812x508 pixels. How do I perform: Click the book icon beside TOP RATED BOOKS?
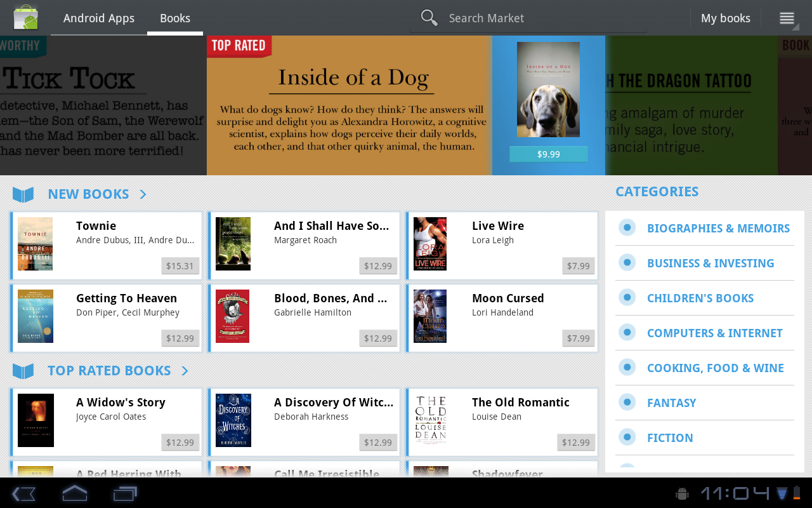pos(23,370)
